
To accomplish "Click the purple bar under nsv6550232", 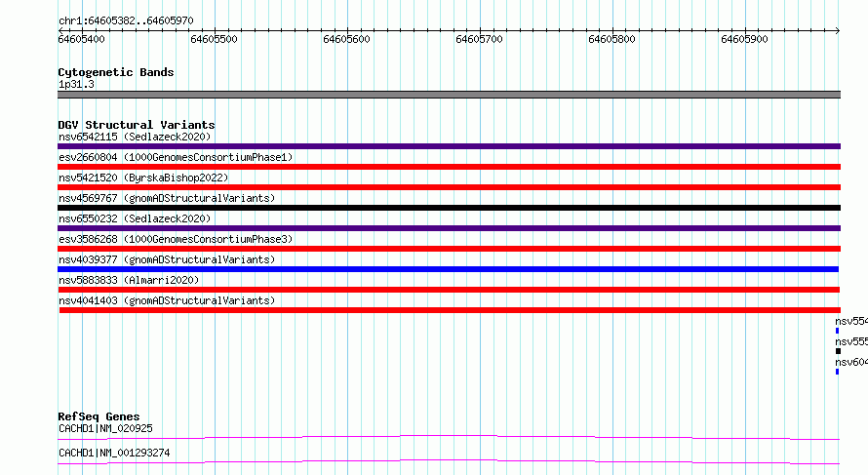I will point(449,228).
